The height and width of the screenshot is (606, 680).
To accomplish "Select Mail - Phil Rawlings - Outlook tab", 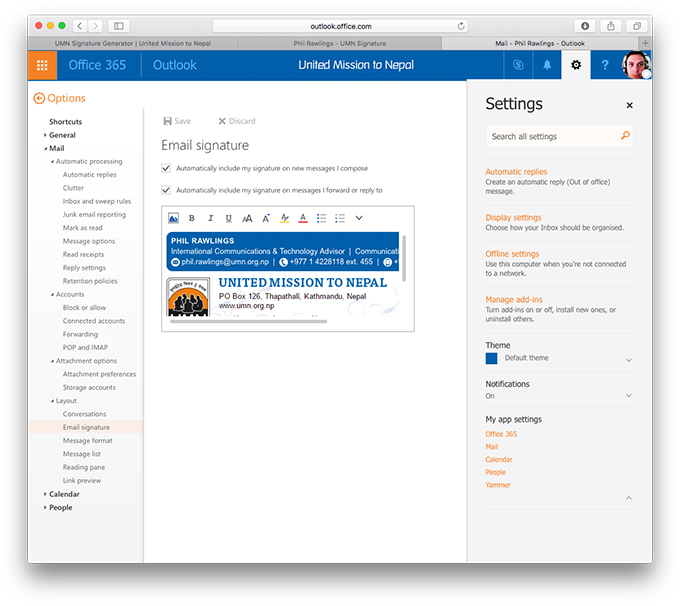I will click(x=540, y=43).
